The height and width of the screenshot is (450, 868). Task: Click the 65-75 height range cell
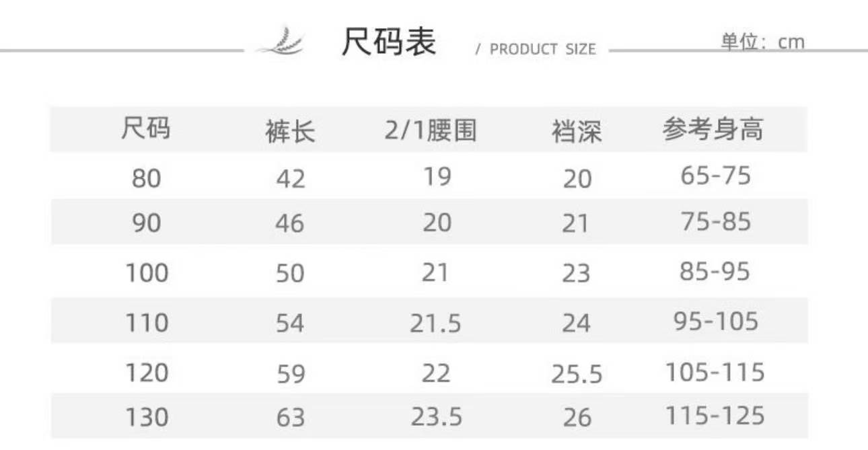(715, 176)
